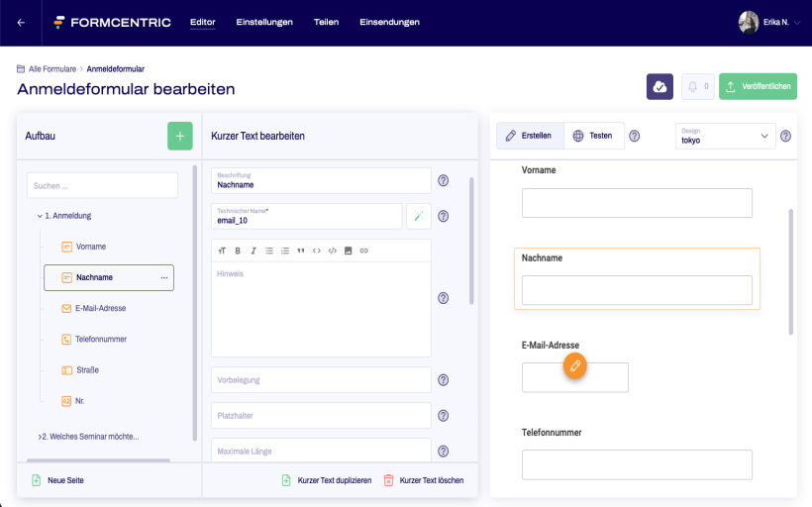Click the Formcentric logo

tap(112, 22)
